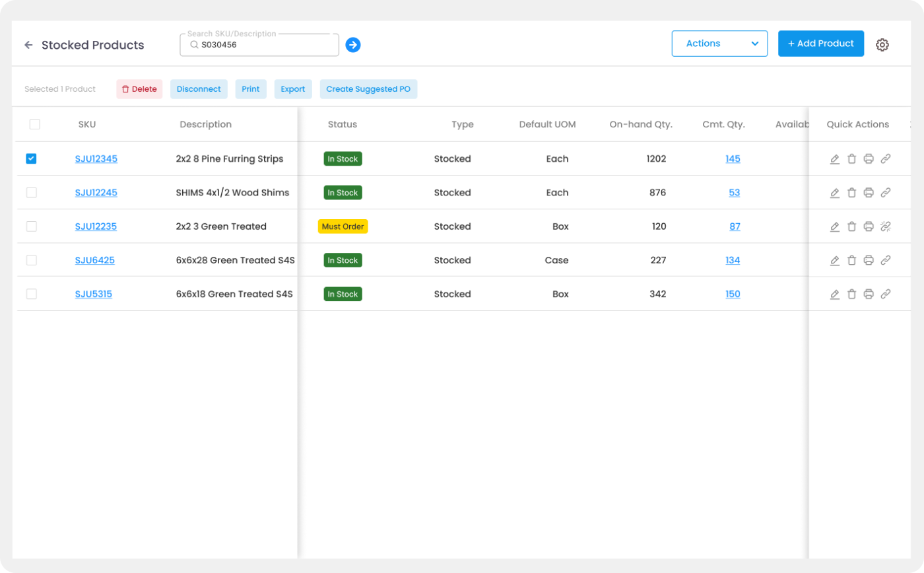The width and height of the screenshot is (924, 573).
Task: Click the SKU column header
Action: click(x=87, y=124)
